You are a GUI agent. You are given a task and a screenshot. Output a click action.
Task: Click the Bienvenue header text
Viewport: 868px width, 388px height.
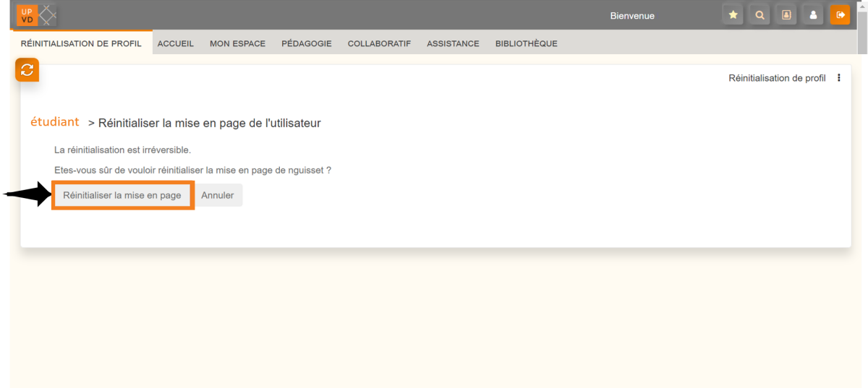click(632, 15)
